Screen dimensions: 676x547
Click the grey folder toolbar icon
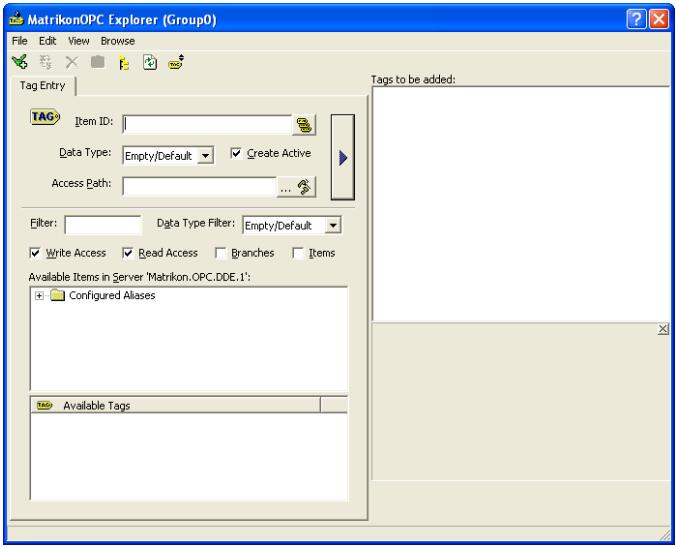click(x=98, y=62)
